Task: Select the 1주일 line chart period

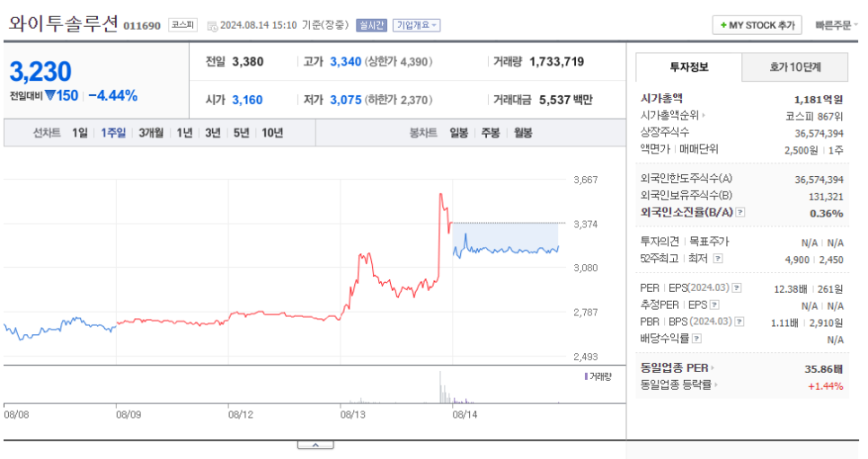Action: [x=113, y=133]
